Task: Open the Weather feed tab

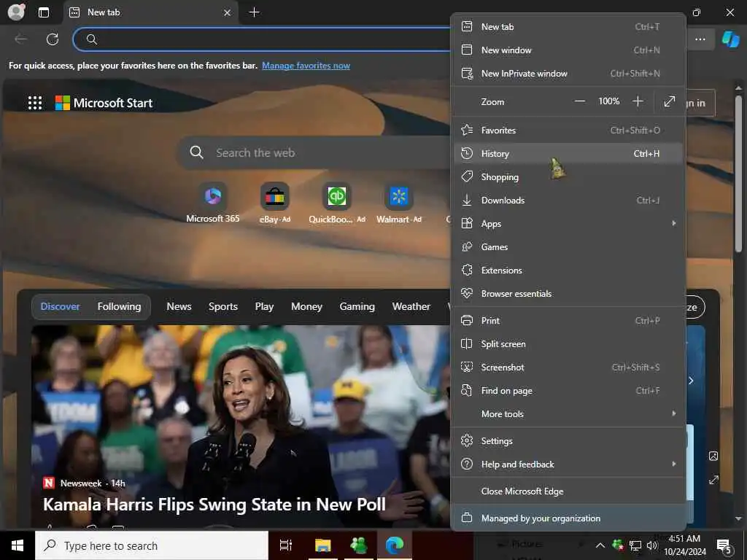Action: (411, 307)
